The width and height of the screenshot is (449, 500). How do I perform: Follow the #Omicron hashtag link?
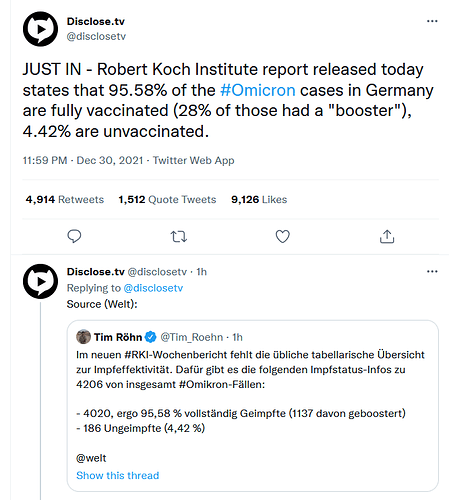click(258, 90)
